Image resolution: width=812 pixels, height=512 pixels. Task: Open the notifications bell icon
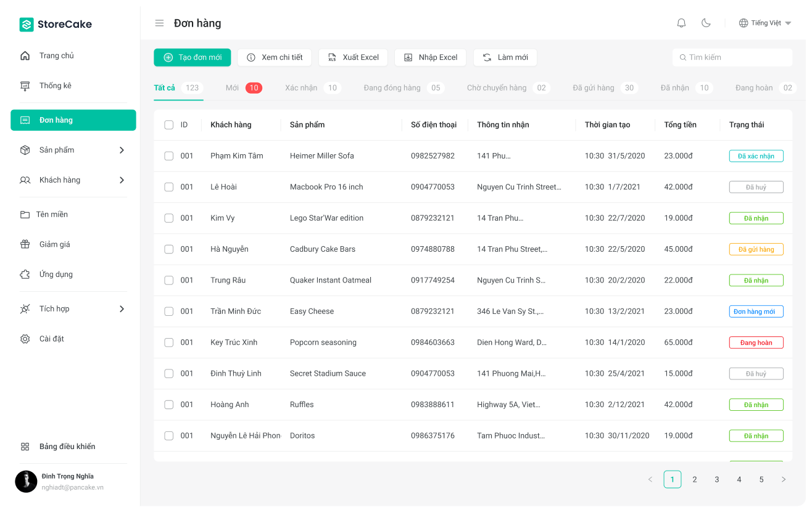(x=681, y=23)
